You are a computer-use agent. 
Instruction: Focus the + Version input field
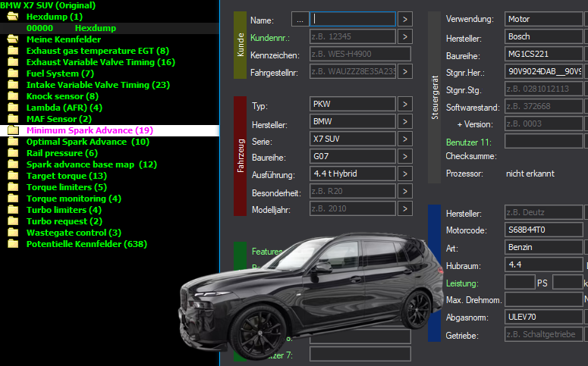point(544,124)
